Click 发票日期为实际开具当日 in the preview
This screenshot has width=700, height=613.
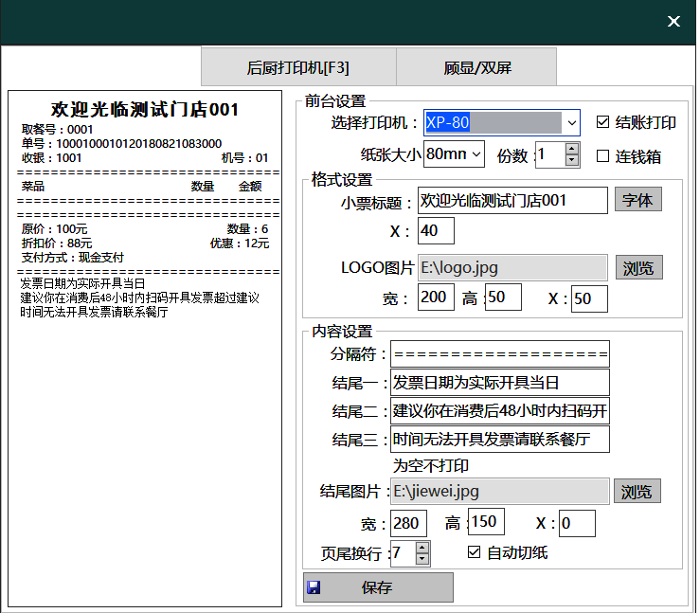click(x=82, y=283)
